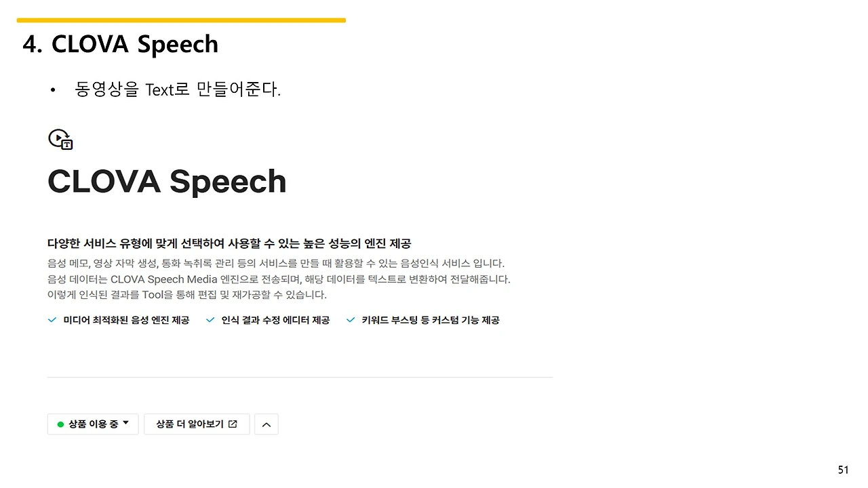The image size is (868, 488).
Task: Click the play symbol inside the CLOVA icon
Action: 58,136
